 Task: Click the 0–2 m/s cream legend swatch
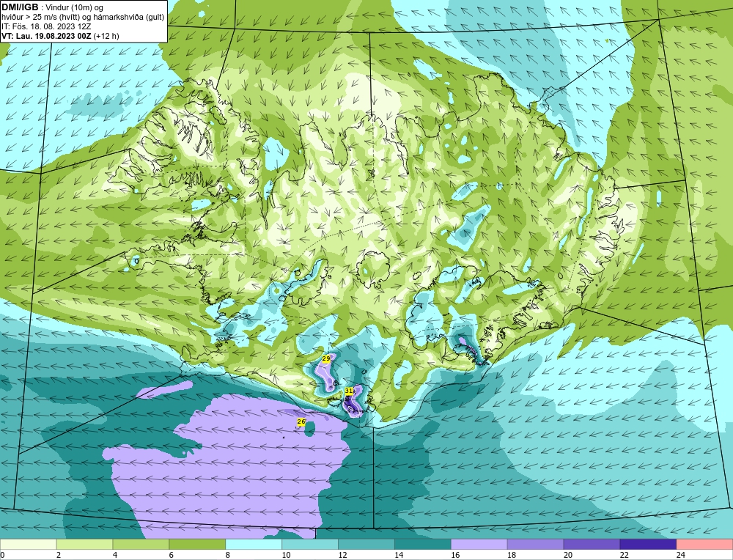28,545
